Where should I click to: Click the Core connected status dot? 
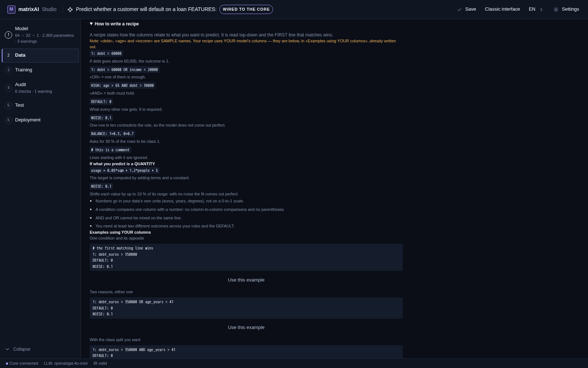pos(7,364)
